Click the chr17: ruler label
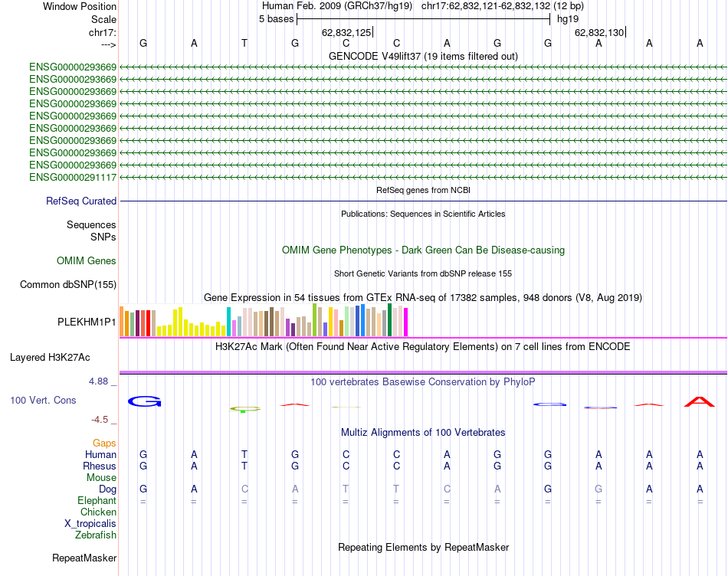This screenshot has height=576, width=728. (102, 32)
